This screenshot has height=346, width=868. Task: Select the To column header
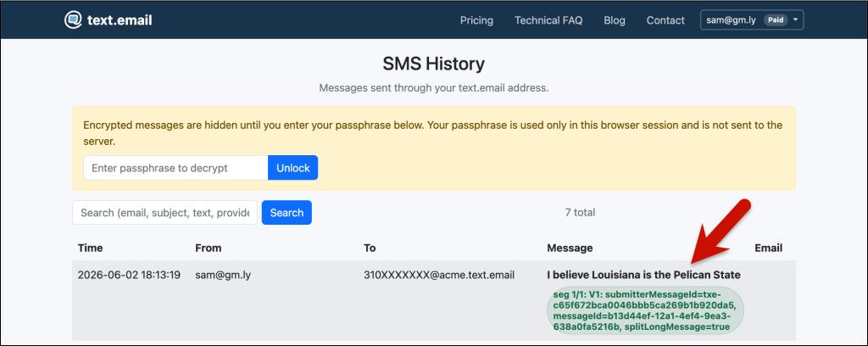coord(370,248)
